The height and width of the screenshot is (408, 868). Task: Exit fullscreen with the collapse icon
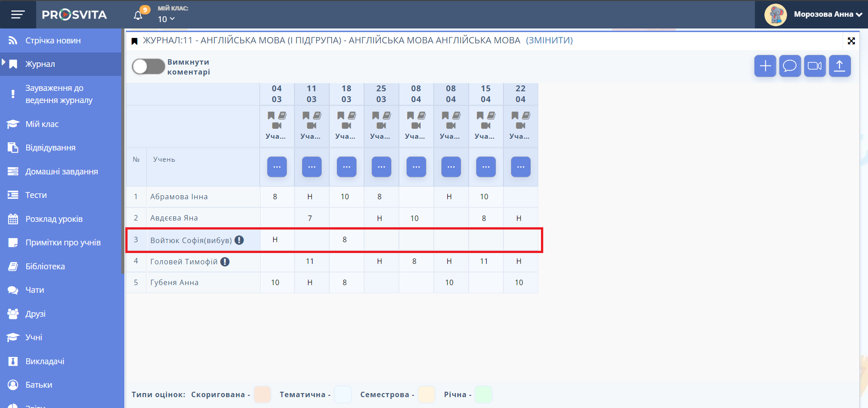[x=851, y=41]
